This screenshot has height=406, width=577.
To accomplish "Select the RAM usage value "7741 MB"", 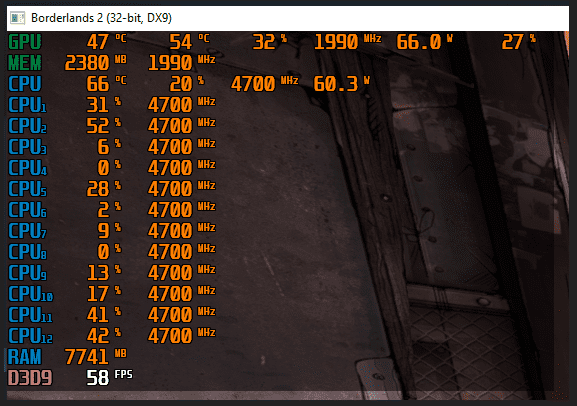I will click(96, 357).
